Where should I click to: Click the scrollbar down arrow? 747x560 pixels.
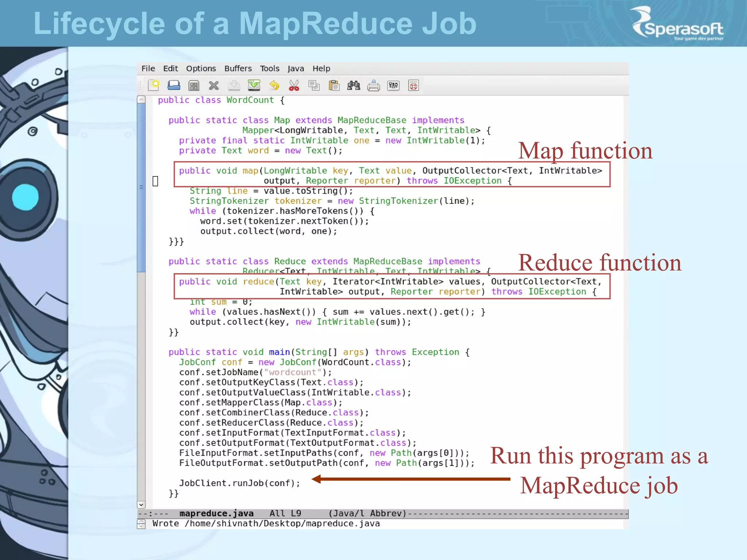(141, 505)
